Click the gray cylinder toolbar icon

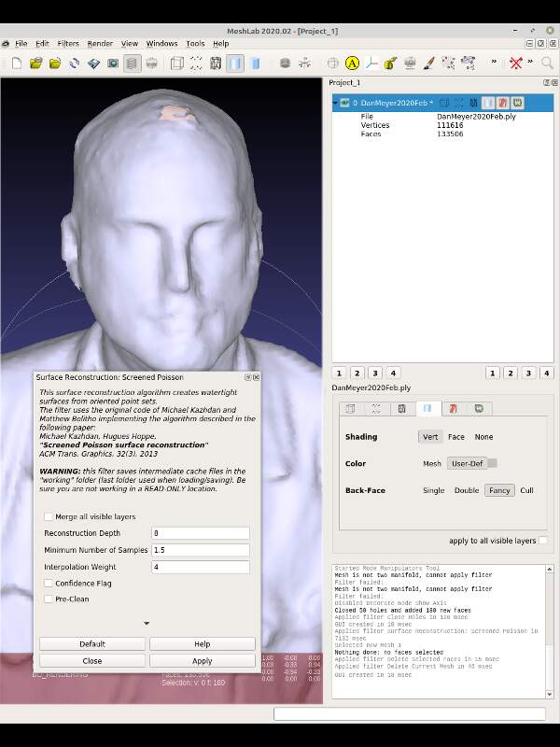click(x=286, y=63)
